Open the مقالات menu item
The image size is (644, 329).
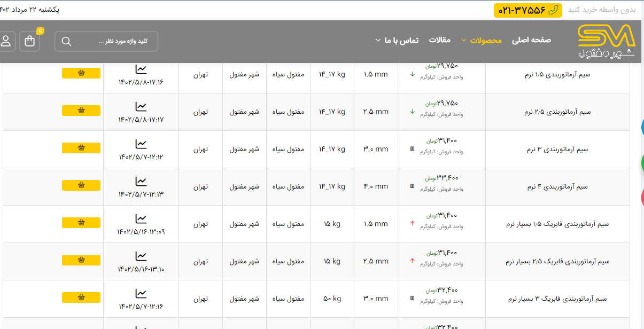tap(440, 40)
